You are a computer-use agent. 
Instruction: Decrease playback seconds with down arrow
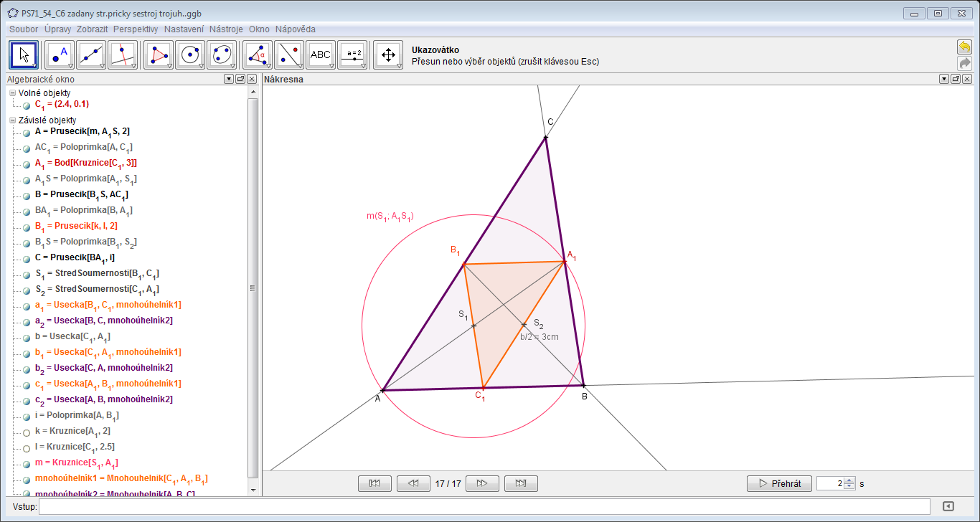coord(849,487)
